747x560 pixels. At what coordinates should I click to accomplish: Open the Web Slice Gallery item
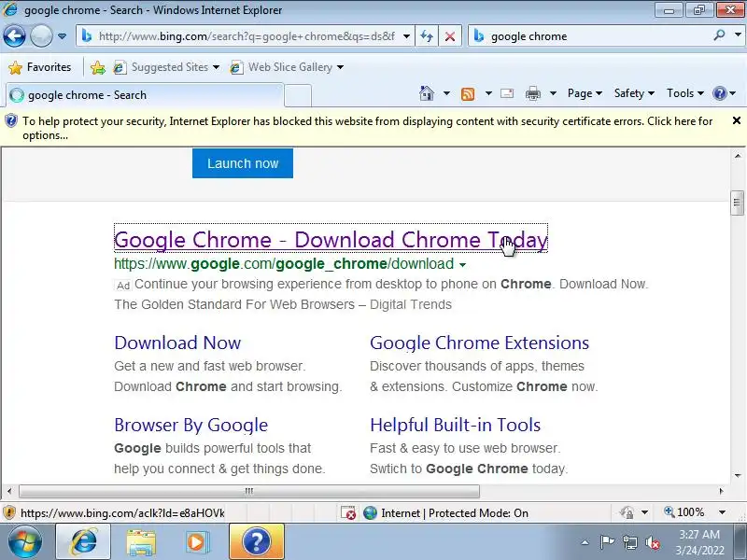click(x=287, y=67)
